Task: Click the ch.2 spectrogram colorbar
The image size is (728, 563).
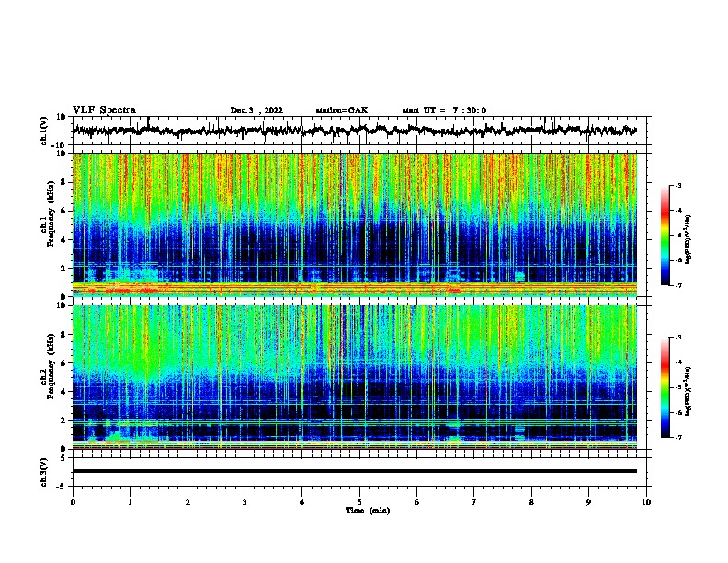Action: (x=665, y=387)
